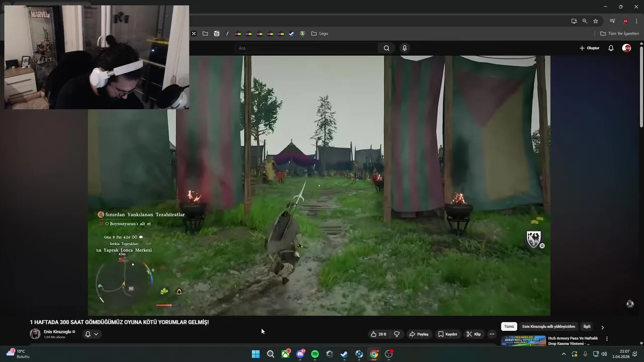Click the 1,64 Mn abone subscriber count

54,337
